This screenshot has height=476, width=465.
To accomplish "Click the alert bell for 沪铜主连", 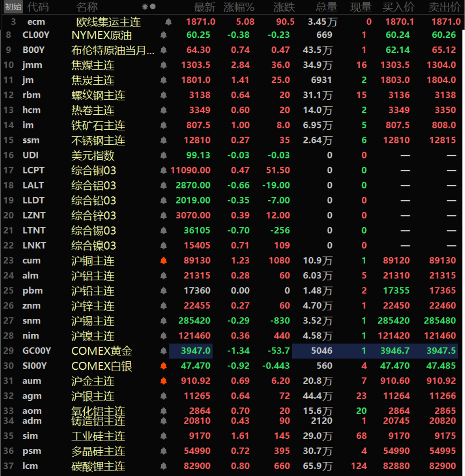I will pyautogui.click(x=163, y=261).
